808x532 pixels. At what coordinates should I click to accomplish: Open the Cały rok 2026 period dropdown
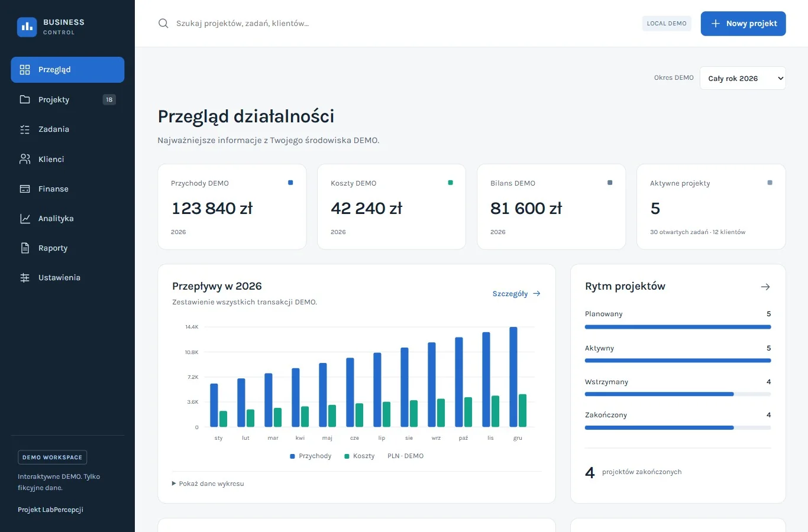click(x=743, y=78)
